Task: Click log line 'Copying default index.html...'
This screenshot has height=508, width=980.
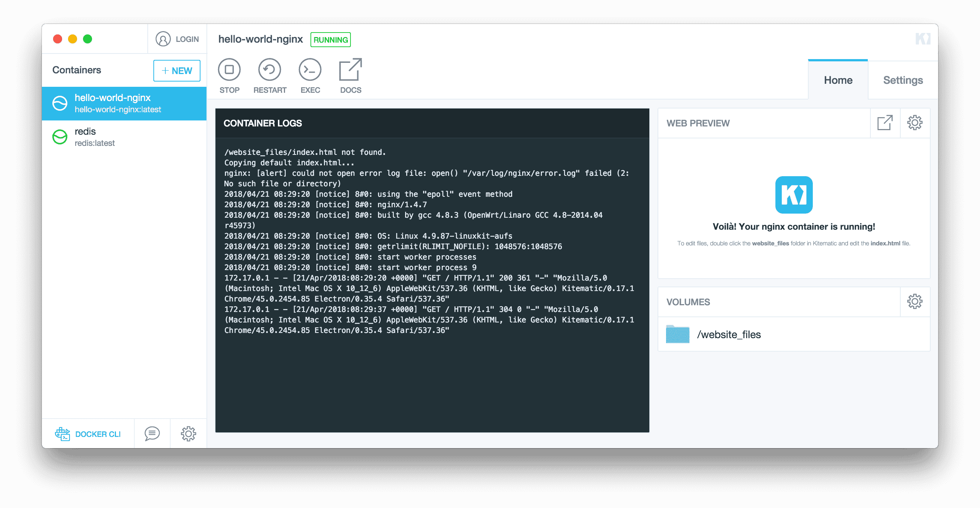Action: 289,162
